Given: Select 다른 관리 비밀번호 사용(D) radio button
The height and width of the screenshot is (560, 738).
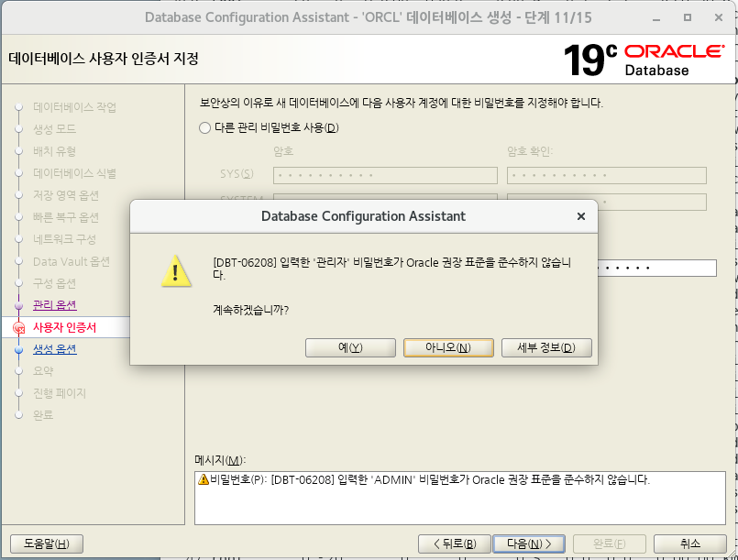Looking at the screenshot, I should click(x=204, y=128).
